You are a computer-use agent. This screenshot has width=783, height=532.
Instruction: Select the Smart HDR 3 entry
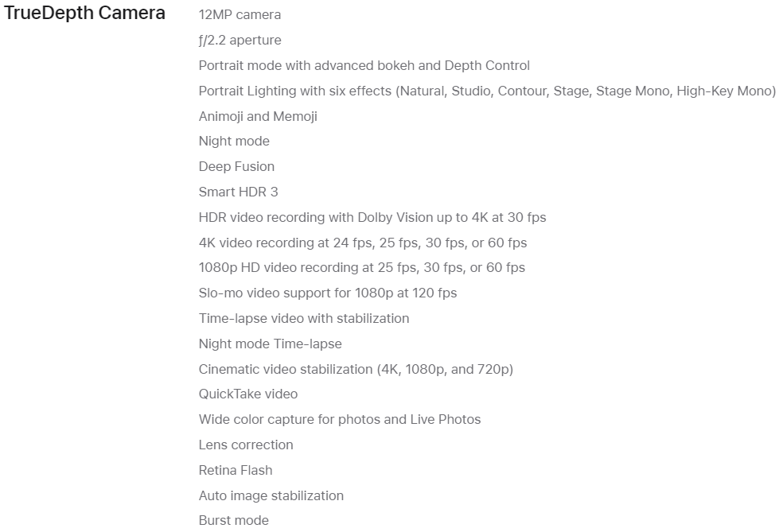coord(238,192)
